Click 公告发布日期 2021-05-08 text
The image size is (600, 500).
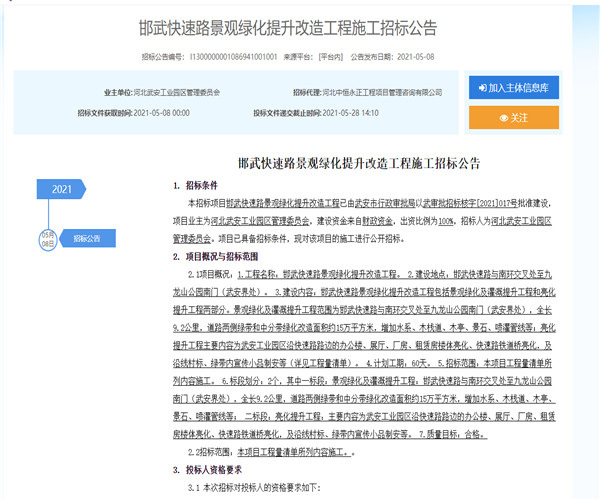pyautogui.click(x=392, y=57)
